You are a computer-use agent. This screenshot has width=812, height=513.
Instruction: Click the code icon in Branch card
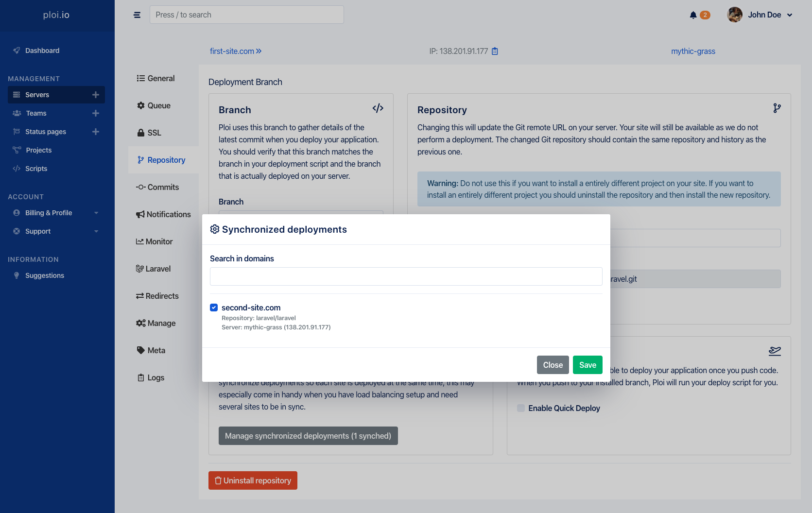click(378, 108)
